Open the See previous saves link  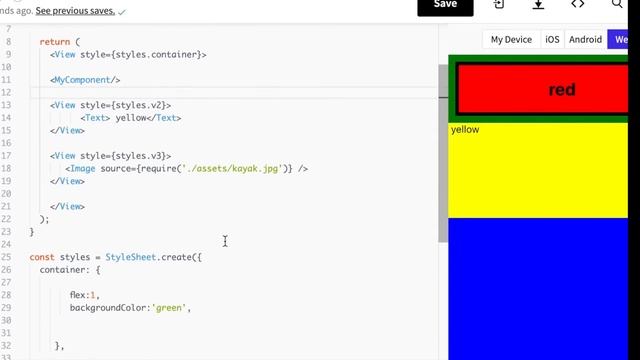click(x=75, y=11)
